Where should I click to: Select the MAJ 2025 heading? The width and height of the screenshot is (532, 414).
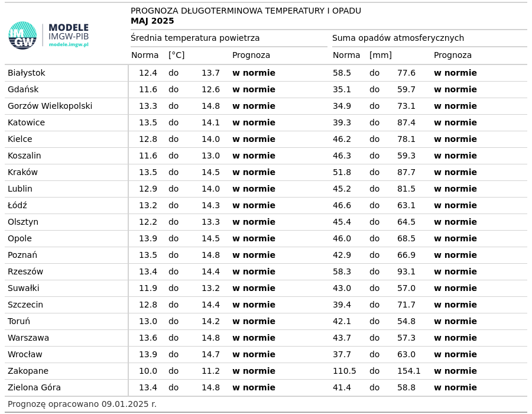click(x=153, y=21)
